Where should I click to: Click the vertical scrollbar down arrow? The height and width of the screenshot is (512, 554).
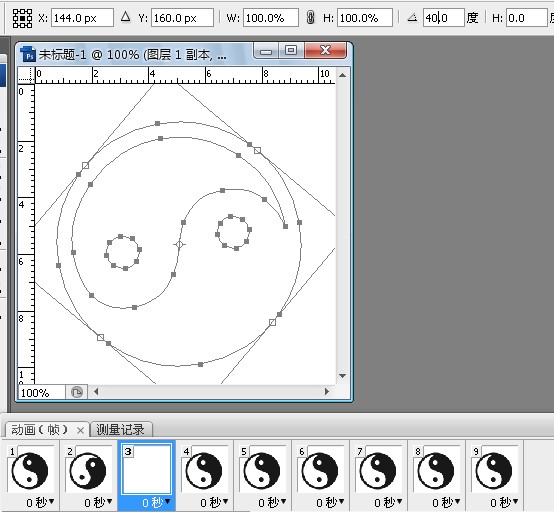pos(342,376)
